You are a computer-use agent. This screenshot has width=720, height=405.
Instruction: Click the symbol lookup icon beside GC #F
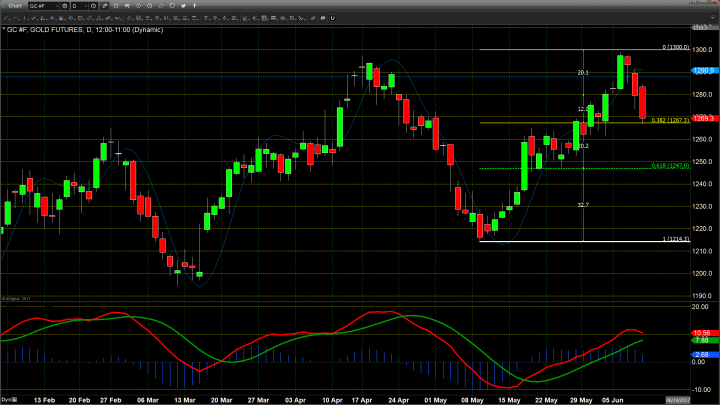pyautogui.click(x=65, y=6)
